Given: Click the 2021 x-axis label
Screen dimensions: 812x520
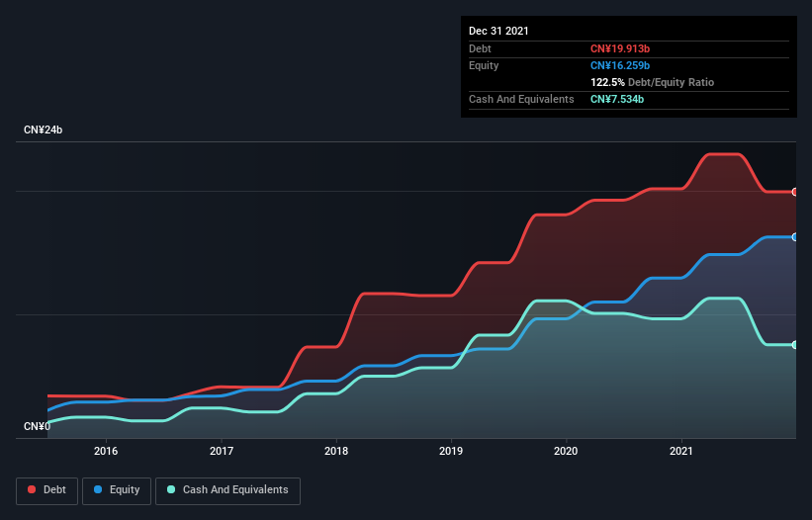Looking at the screenshot, I should 681,451.
